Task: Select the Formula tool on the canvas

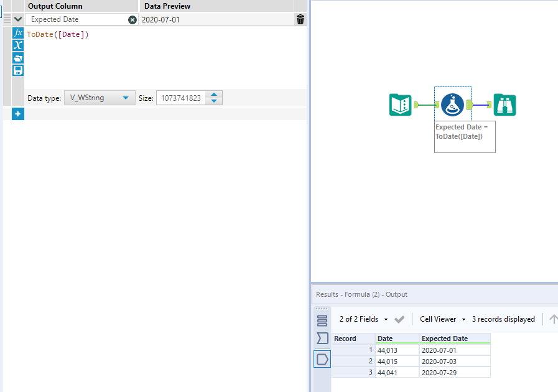Action: tap(452, 105)
